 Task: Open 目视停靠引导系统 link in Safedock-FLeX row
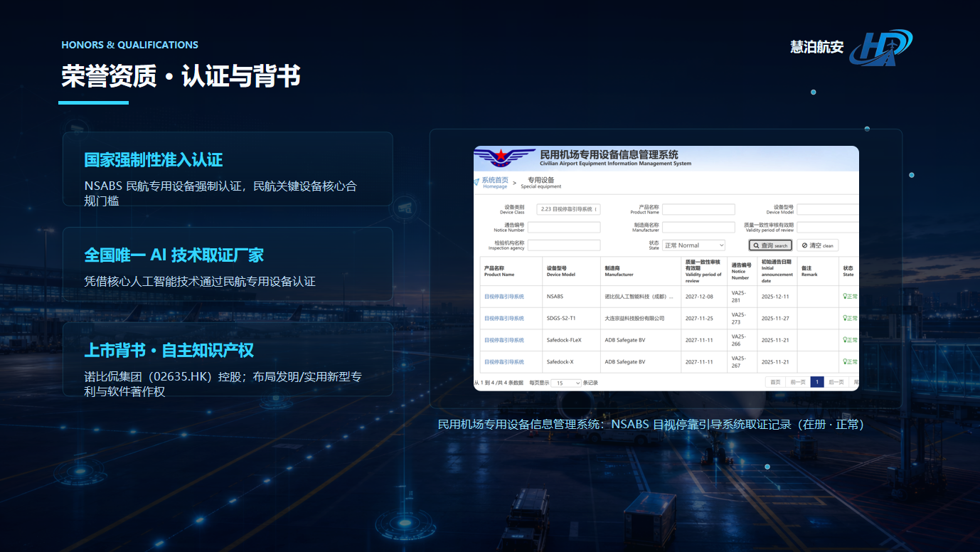pyautogui.click(x=504, y=340)
